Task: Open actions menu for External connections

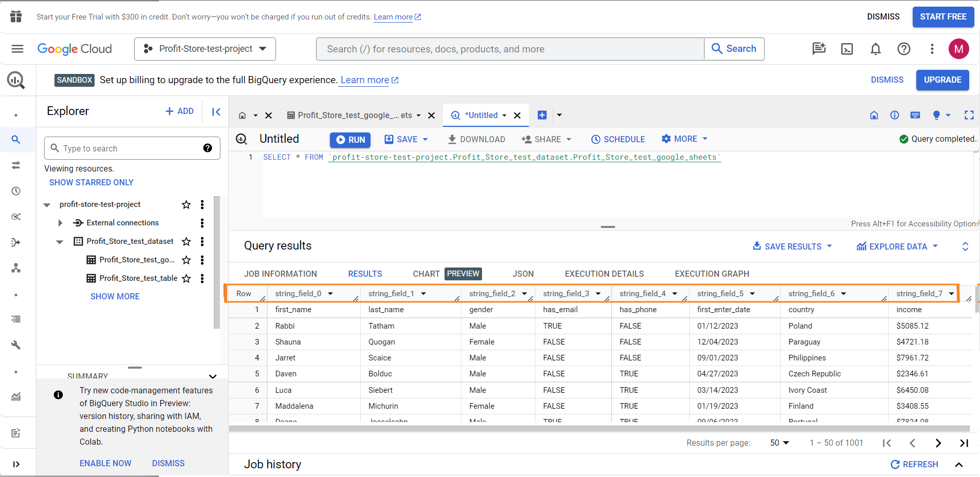Action: coord(202,223)
